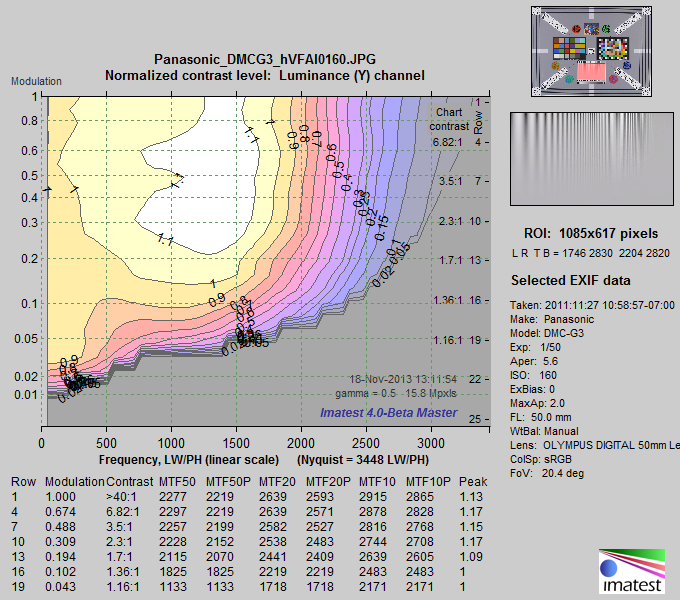Image resolution: width=680 pixels, height=600 pixels.
Task: Click 'L R T B = 1746 2830 2204 2820' text
Action: coord(591,253)
